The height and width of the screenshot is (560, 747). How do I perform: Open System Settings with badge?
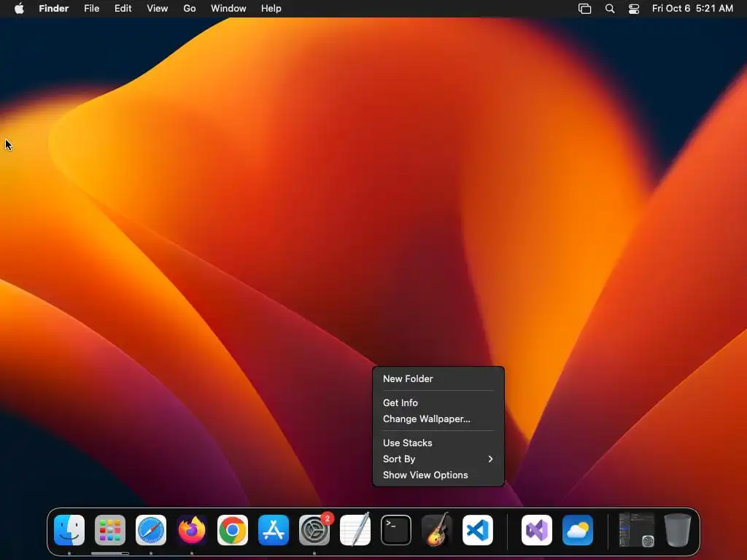(314, 530)
